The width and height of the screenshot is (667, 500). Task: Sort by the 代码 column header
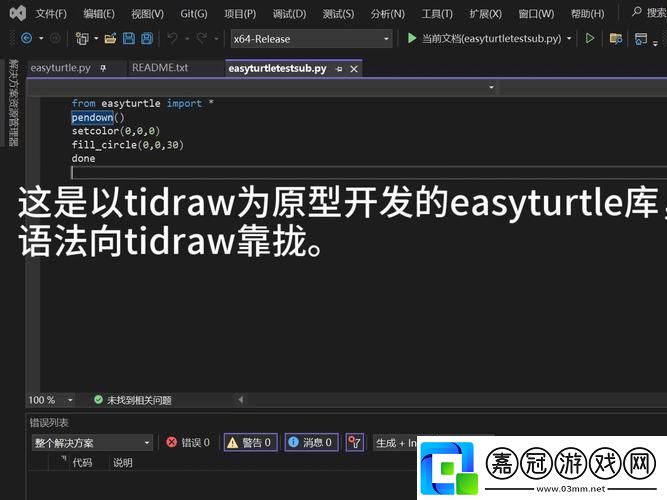[x=82, y=462]
